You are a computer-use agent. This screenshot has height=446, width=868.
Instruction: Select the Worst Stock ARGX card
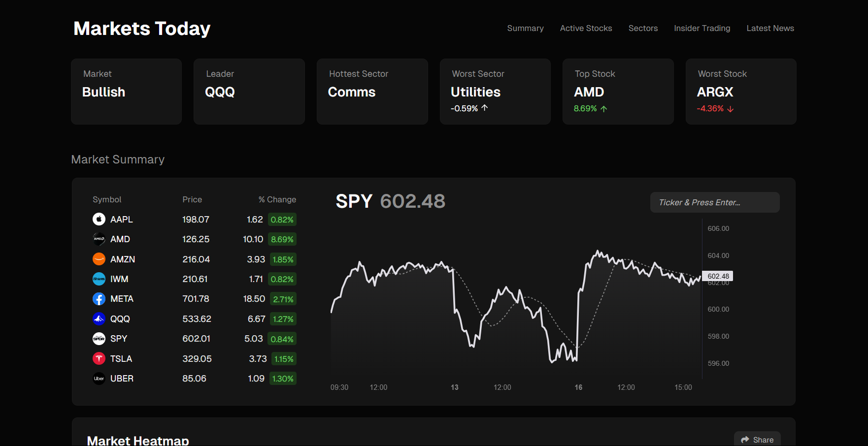[x=741, y=92]
